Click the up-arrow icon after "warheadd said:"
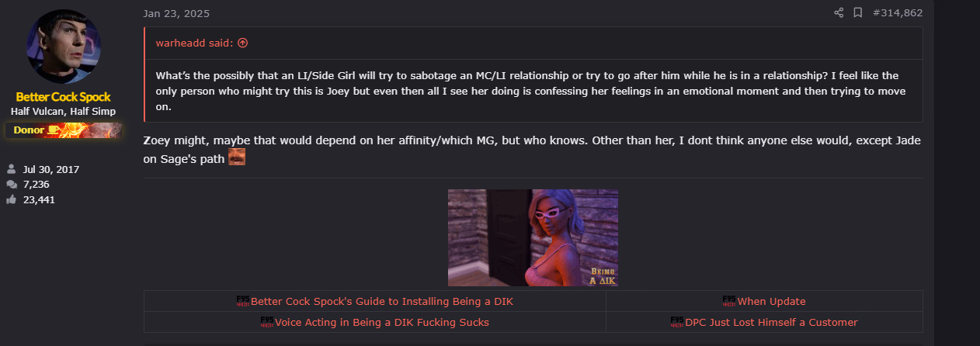Image resolution: width=980 pixels, height=346 pixels. (243, 43)
